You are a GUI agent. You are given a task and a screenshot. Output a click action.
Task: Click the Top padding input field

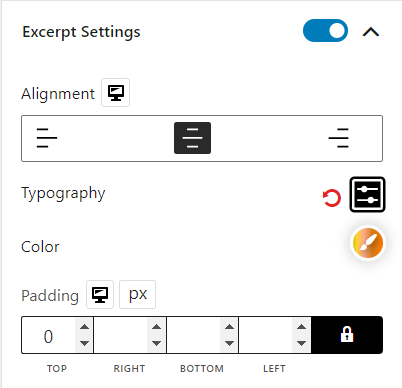(x=48, y=335)
